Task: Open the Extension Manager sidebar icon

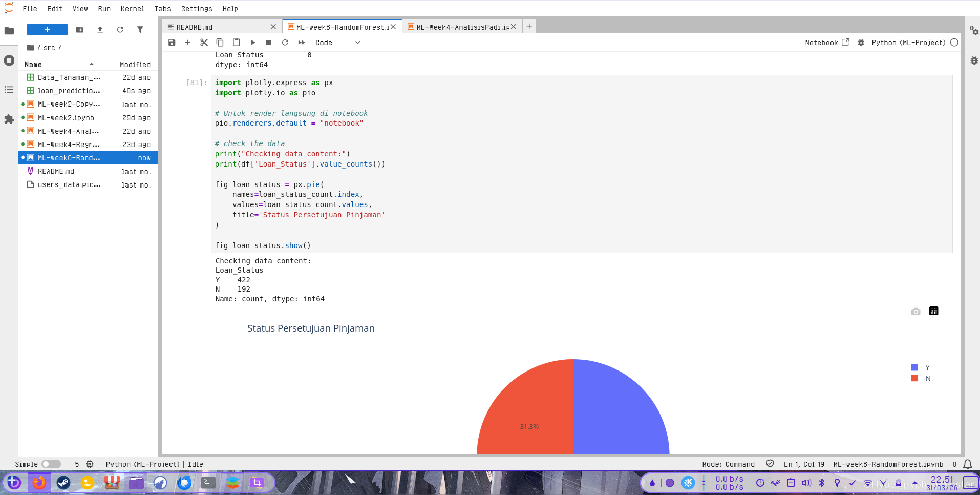Action: click(9, 119)
